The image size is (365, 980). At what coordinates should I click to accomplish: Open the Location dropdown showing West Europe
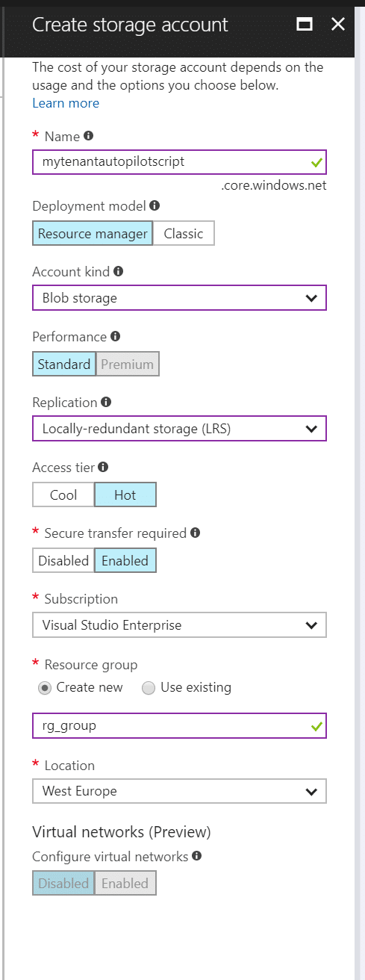click(x=179, y=791)
